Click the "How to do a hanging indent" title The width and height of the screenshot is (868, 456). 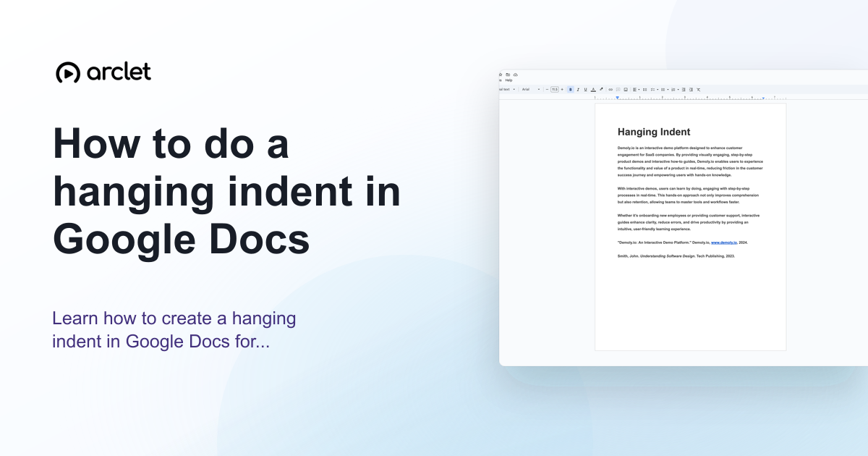pos(227,191)
